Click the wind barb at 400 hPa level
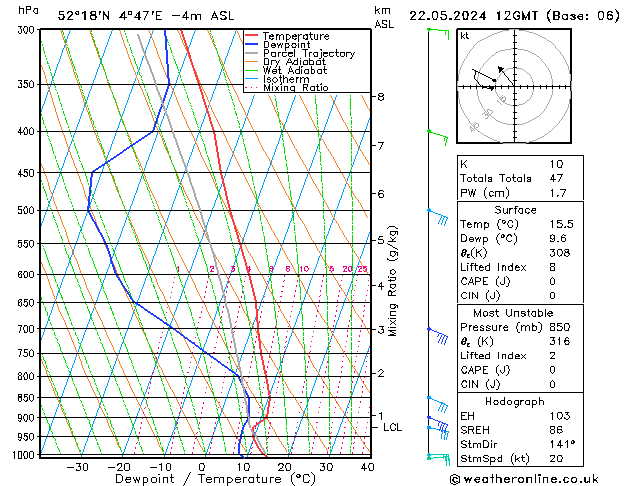The height and width of the screenshot is (486, 629). pos(438,137)
